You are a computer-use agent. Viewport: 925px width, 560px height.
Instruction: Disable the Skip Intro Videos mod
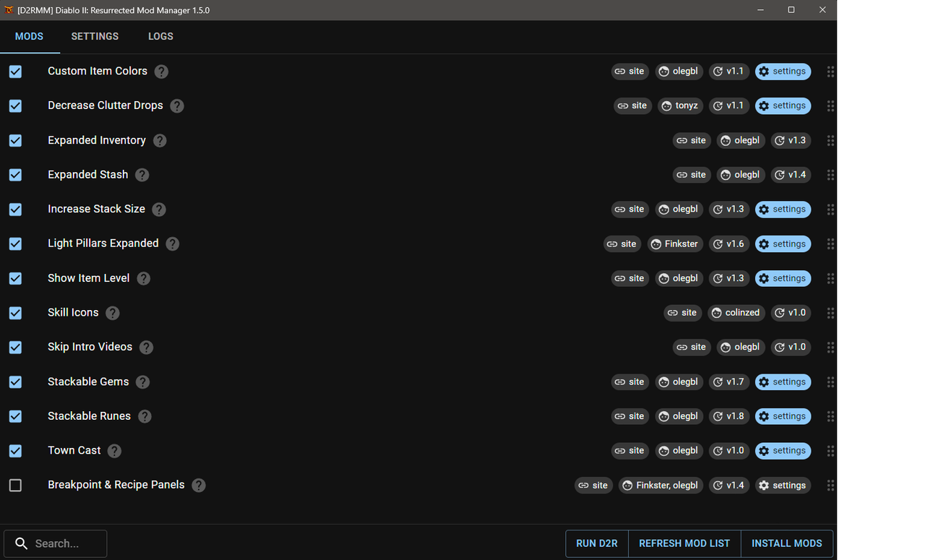(x=15, y=347)
